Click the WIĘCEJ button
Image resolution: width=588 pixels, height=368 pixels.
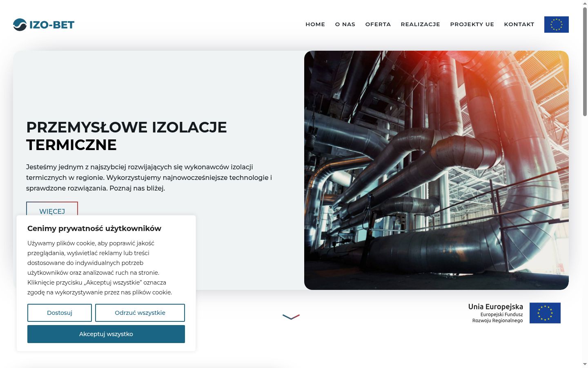[52, 209]
